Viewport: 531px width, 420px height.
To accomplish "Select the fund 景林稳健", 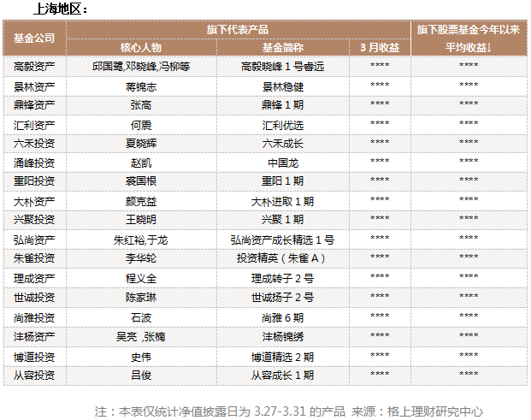I will click(283, 87).
